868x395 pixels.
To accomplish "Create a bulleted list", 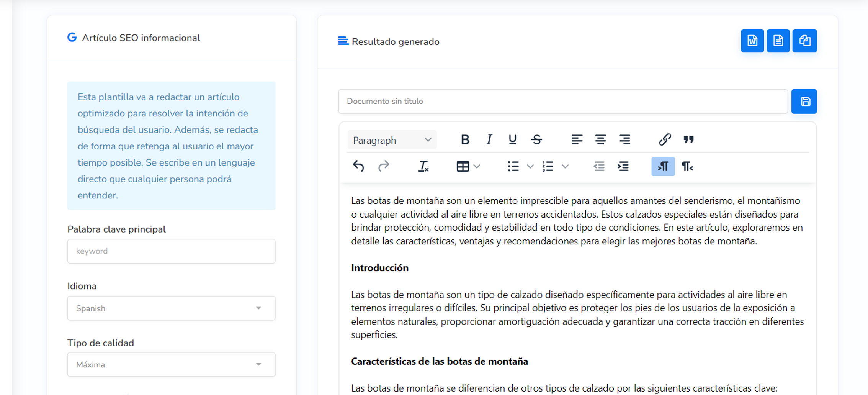I will 513,166.
